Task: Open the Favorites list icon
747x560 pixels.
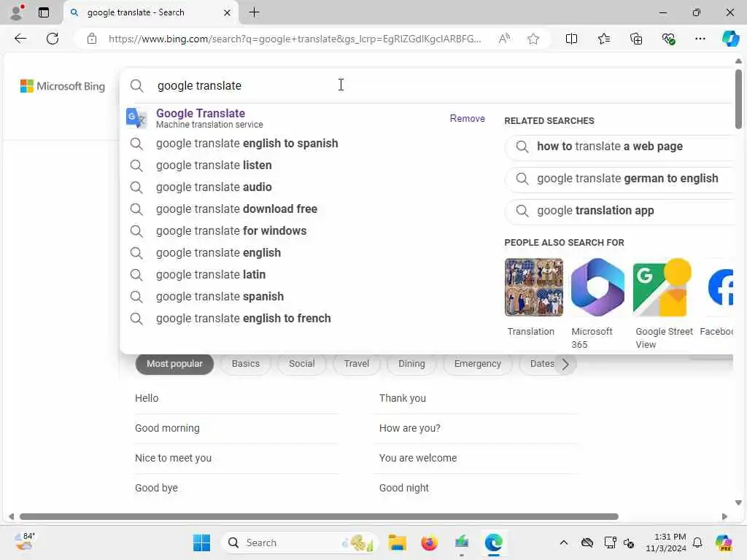Action: tap(603, 39)
